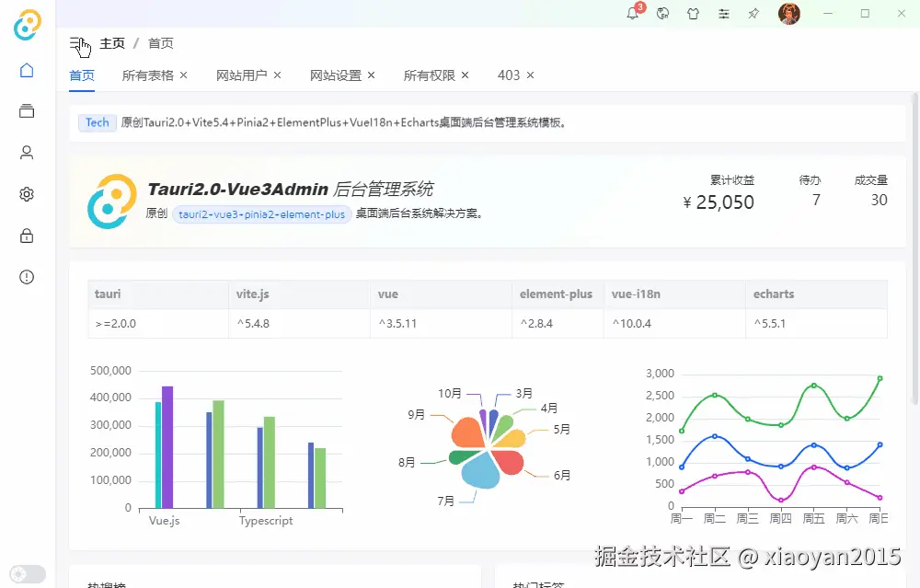Click the 9月 orange pie slice

(468, 432)
